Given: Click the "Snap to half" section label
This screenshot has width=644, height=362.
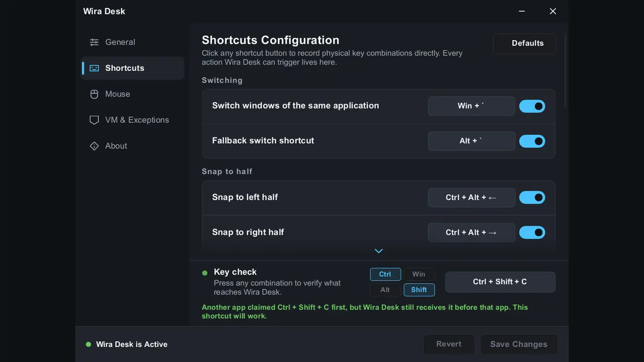Looking at the screenshot, I should [x=227, y=171].
